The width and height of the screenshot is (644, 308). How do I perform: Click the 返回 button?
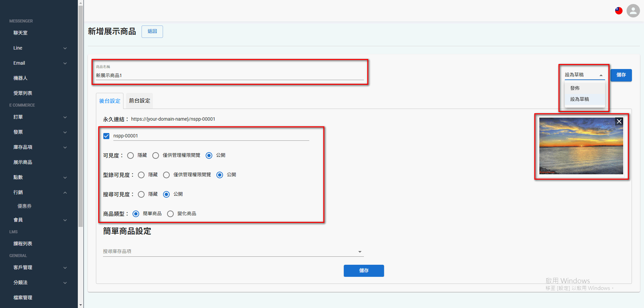(152, 32)
